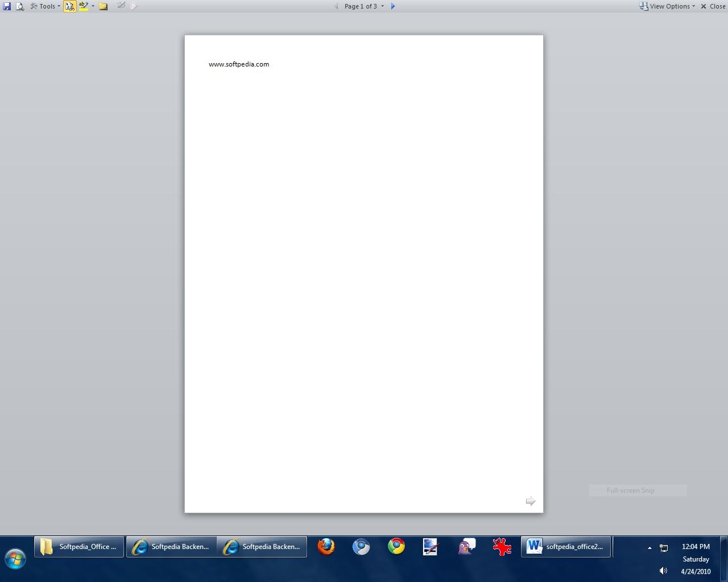
Task: Click the next-page arrow at page bottom
Action: 530,501
